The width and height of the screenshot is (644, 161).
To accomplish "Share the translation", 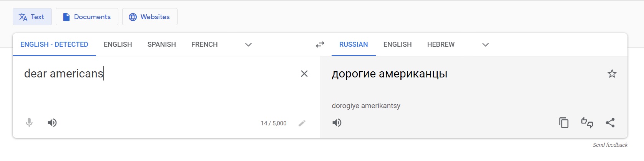I will [610, 123].
